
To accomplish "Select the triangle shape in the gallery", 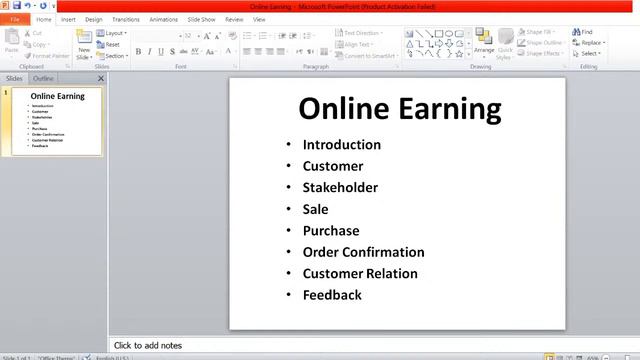I will pos(409,43).
